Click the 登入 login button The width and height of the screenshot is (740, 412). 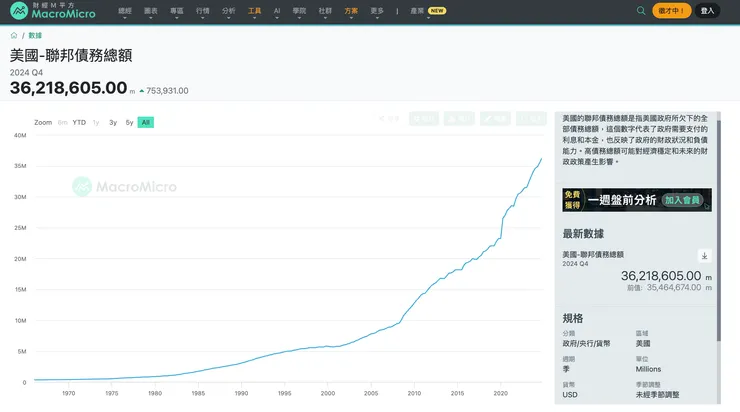point(708,11)
